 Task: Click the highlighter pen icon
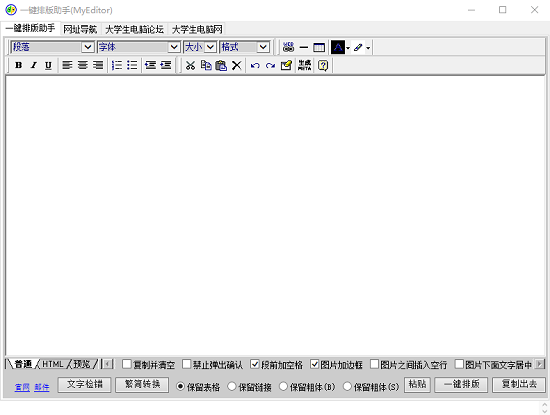(358, 47)
